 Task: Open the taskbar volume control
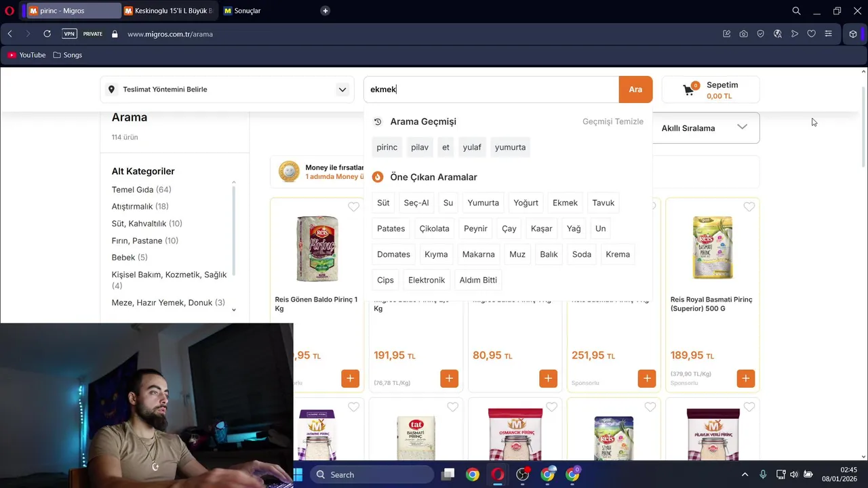pyautogui.click(x=793, y=474)
